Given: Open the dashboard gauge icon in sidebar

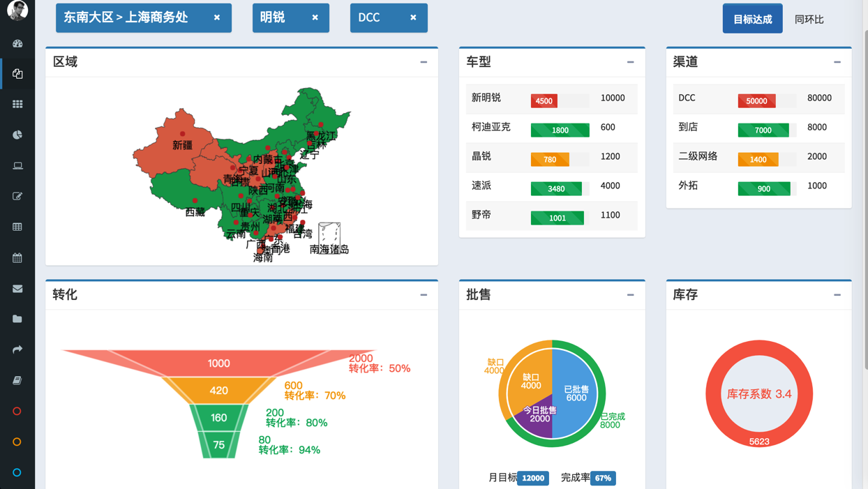Looking at the screenshot, I should click(x=17, y=43).
